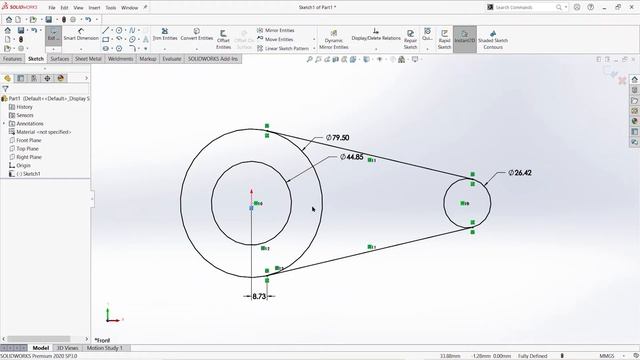
Task: Open the DimXpertManager tab
Action: tap(47, 78)
